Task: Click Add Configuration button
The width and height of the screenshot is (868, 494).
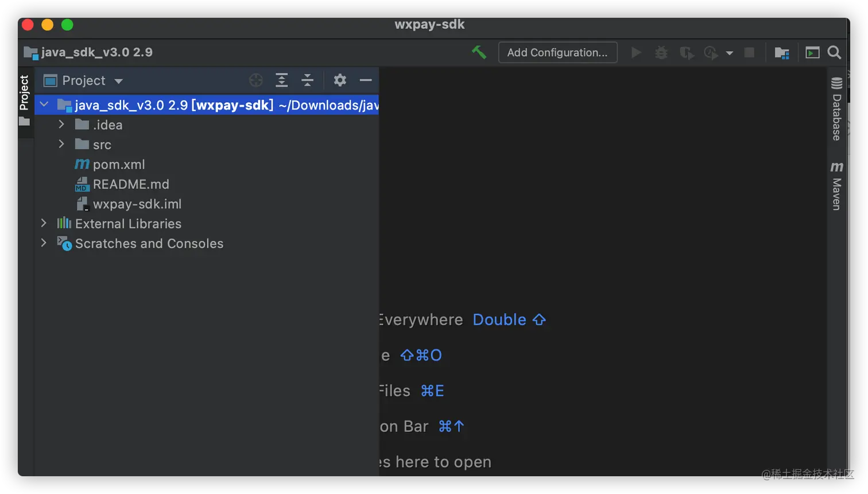Action: [557, 52]
